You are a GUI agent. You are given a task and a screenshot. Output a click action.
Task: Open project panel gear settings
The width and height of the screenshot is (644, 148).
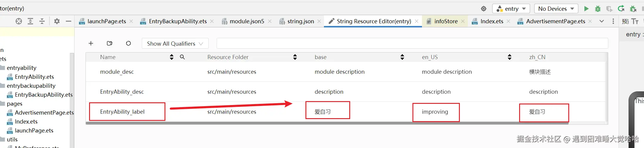coord(57,21)
